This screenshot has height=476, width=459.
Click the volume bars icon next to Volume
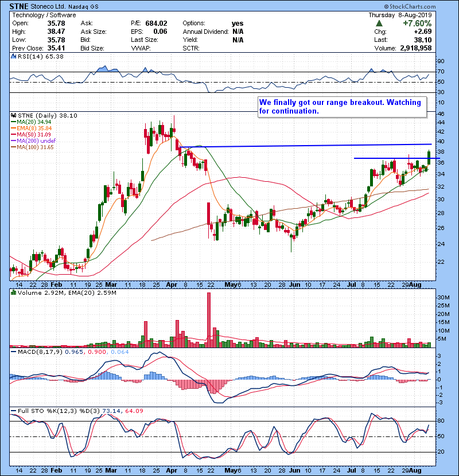pyautogui.click(x=13, y=292)
